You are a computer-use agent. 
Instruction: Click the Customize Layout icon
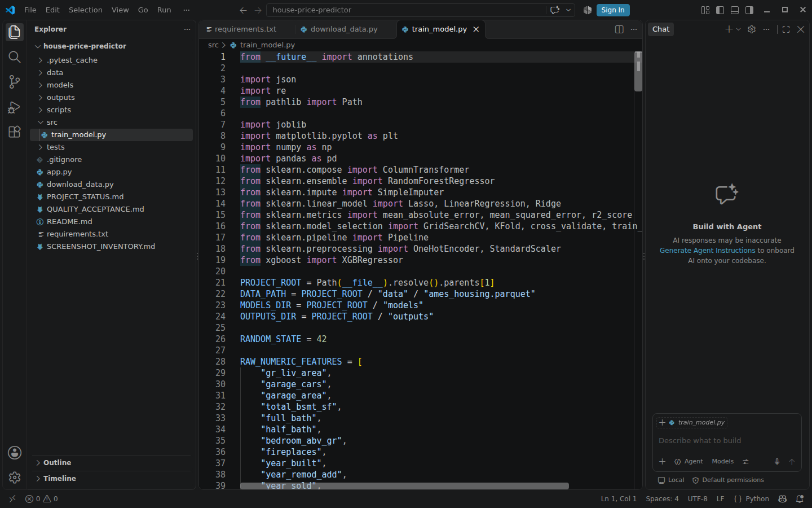click(x=705, y=10)
